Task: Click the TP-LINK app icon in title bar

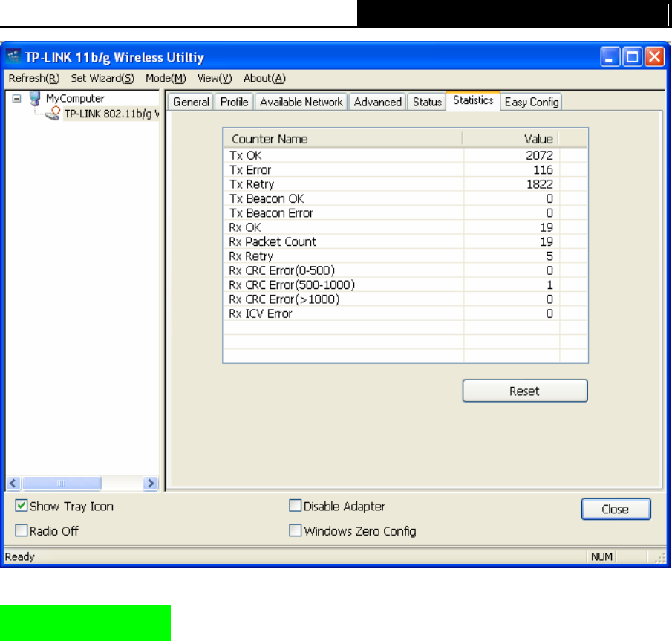Action: pos(13,56)
